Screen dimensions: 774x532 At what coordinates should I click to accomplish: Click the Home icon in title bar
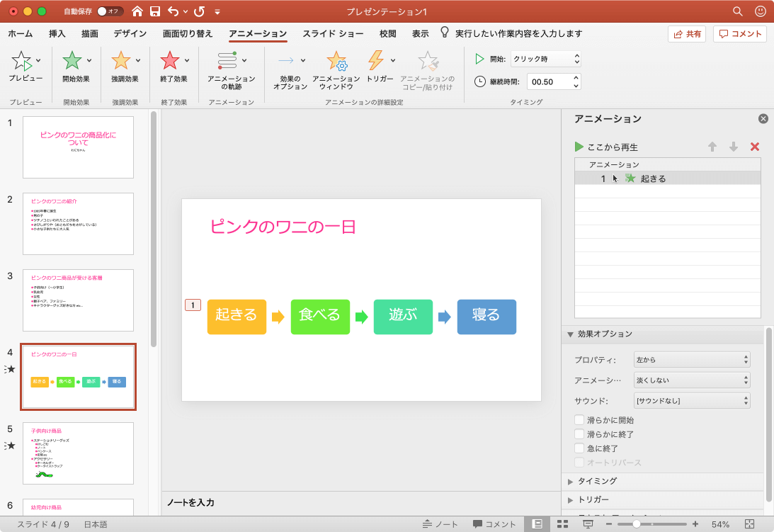pyautogui.click(x=137, y=11)
